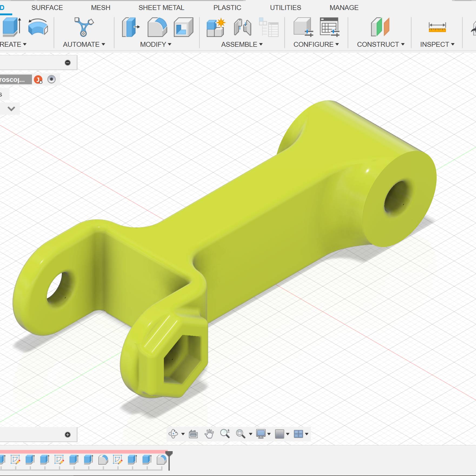Open the INSPECT menu
This screenshot has height=476, width=476.
437,44
